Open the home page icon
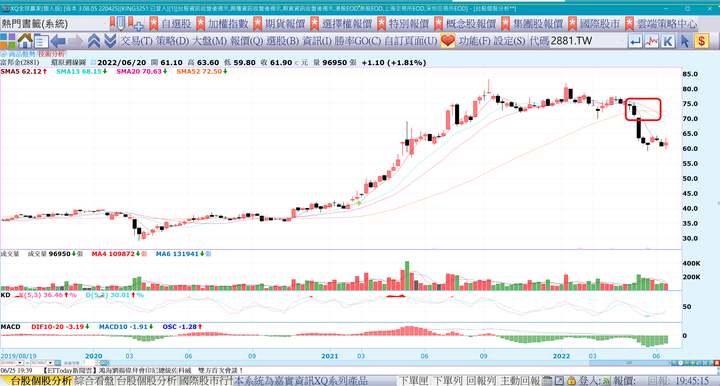The height and width of the screenshot is (386, 720). pos(25,41)
